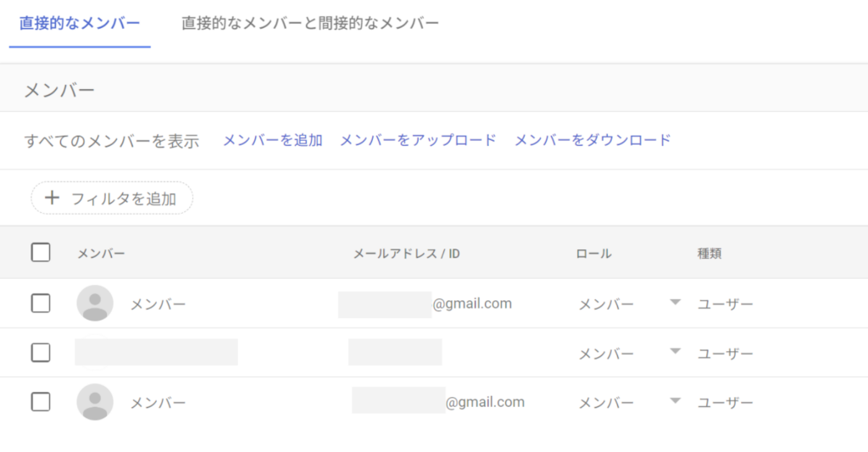Open the role dropdown for second member

675,352
